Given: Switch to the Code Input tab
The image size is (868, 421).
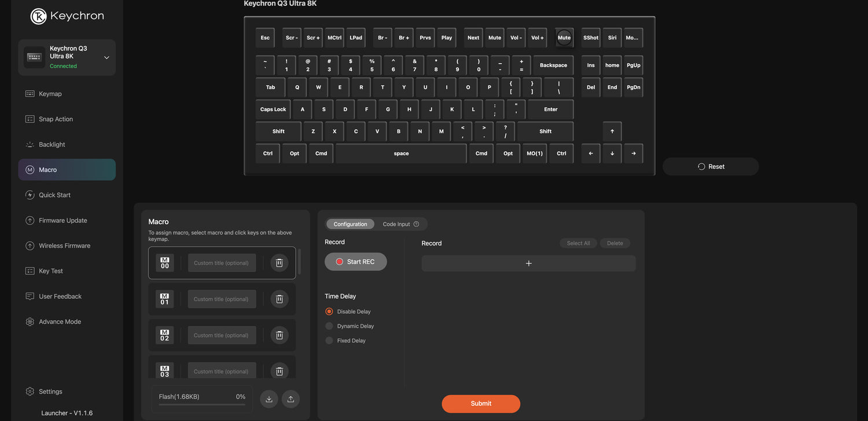Looking at the screenshot, I should click(396, 224).
